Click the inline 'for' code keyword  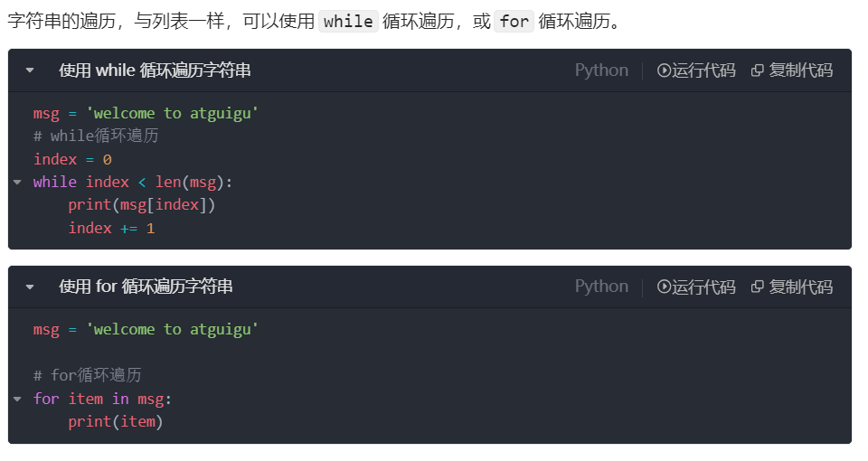click(x=514, y=22)
